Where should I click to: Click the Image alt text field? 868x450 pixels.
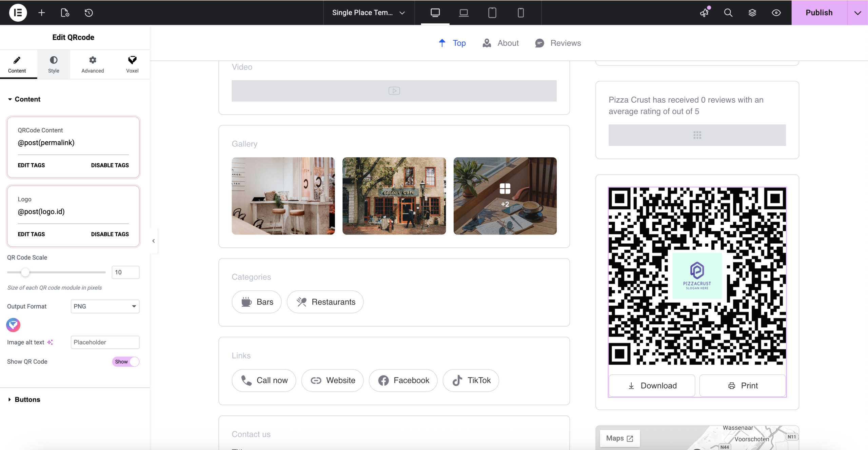point(105,342)
